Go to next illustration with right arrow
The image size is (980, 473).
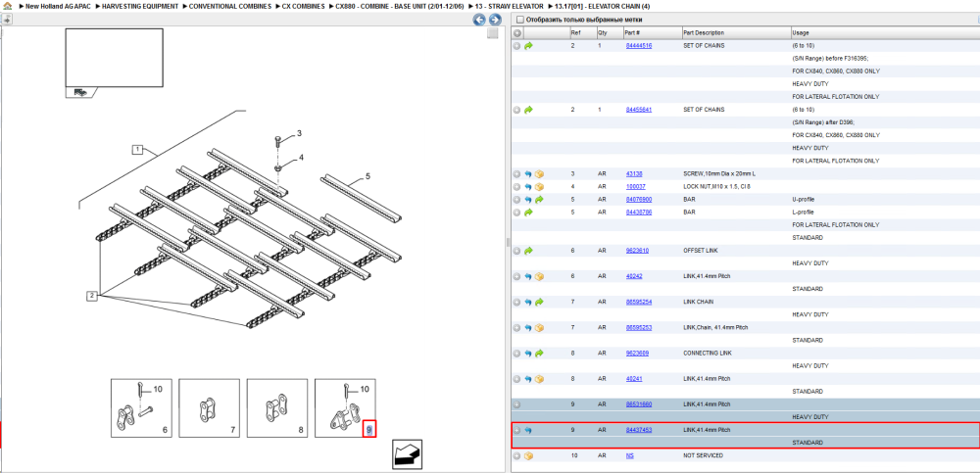(494, 20)
